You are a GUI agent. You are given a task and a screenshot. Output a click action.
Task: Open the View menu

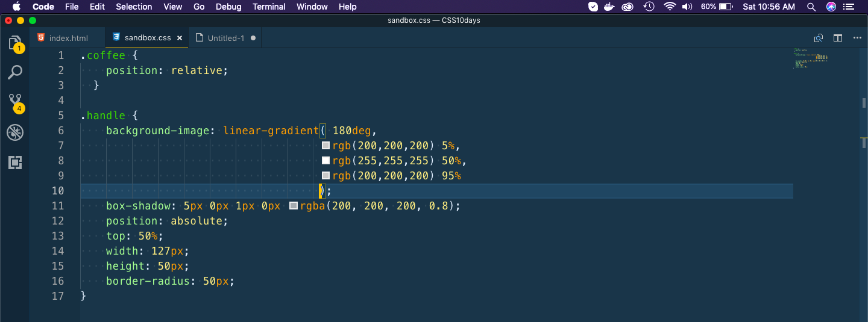pyautogui.click(x=172, y=7)
